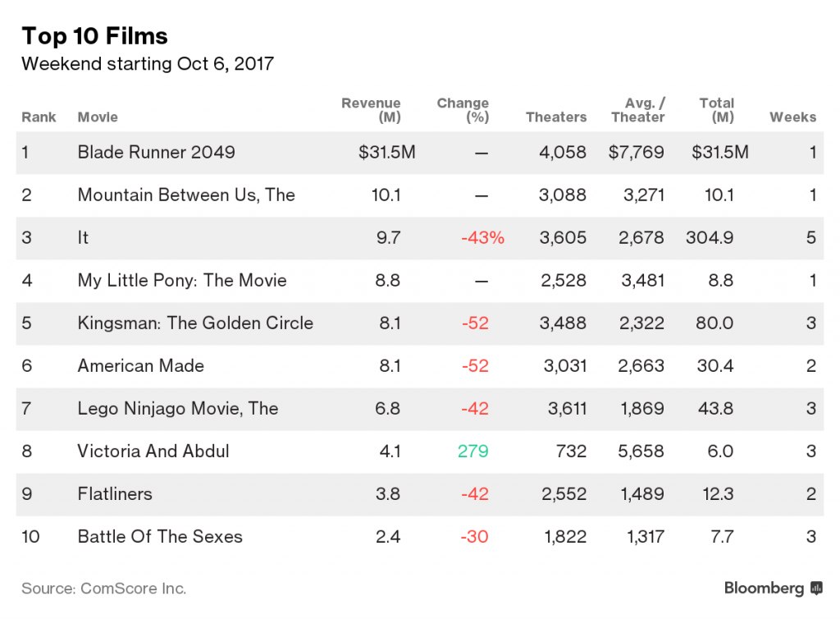Viewport: 840px width, 619px height.
Task: Click the ComScore Inc. source text
Action: pos(103,588)
